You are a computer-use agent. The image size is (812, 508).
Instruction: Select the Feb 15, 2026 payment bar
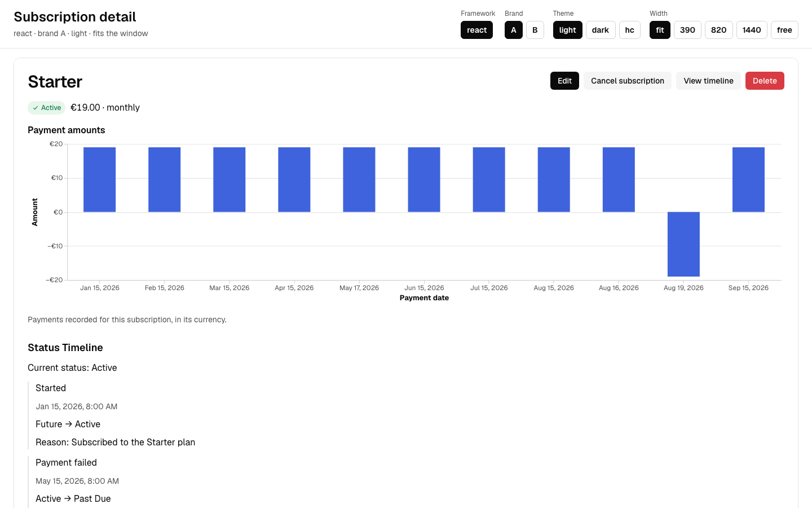point(165,179)
